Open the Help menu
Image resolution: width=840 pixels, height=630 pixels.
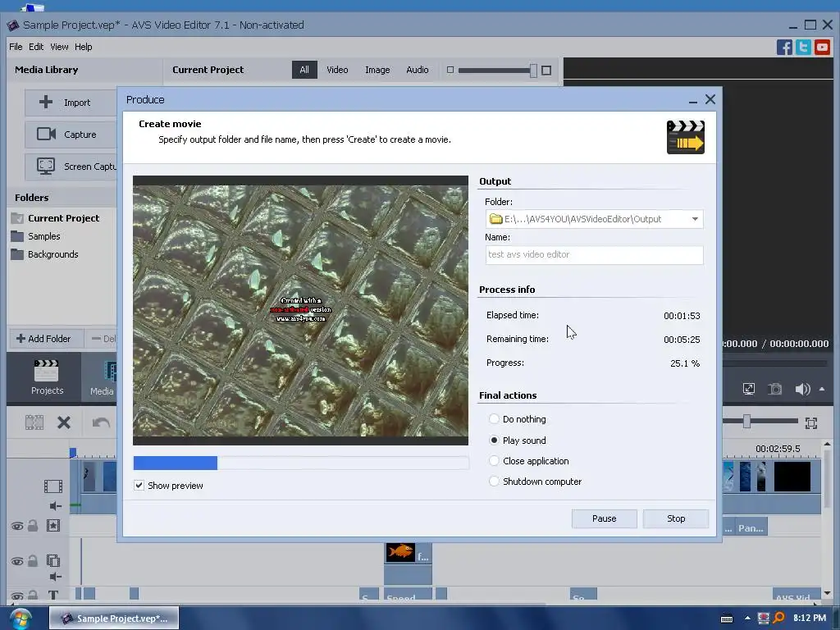tap(83, 47)
